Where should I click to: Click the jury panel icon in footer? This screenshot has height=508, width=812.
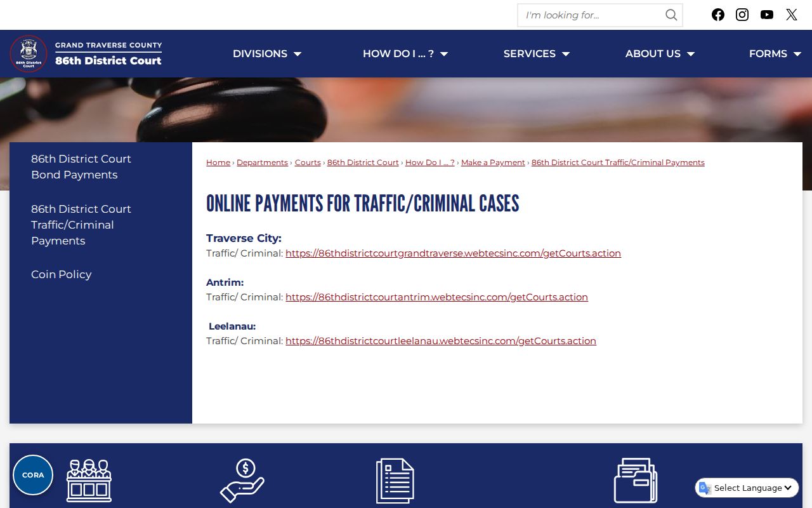89,481
